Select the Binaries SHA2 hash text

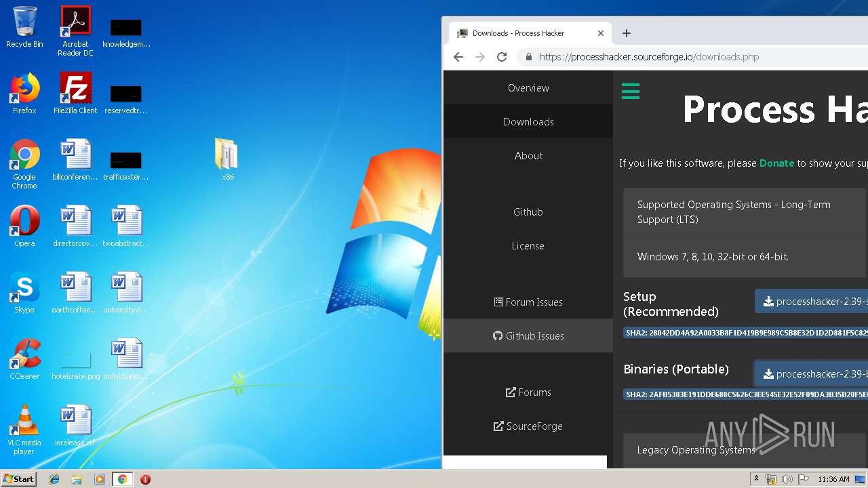tap(746, 394)
